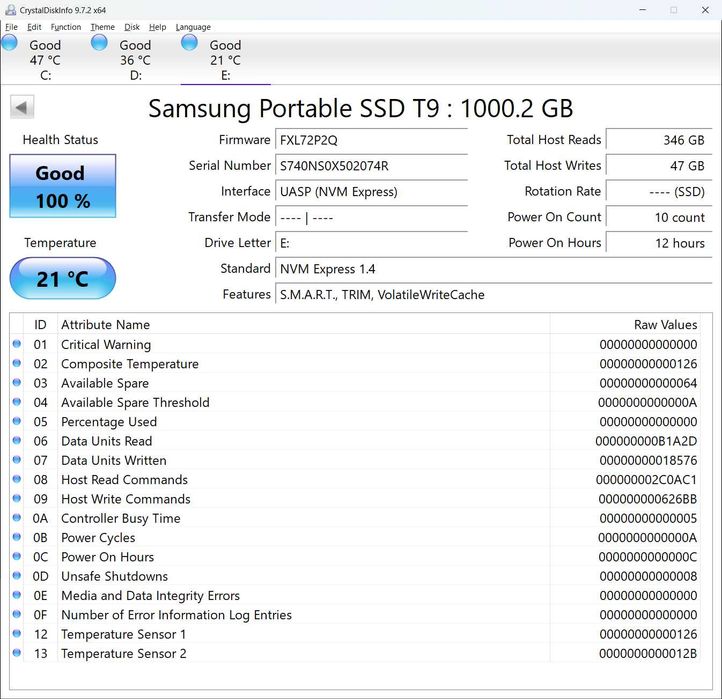This screenshot has width=722, height=699.
Task: Click status dot for Critical Warning
Action: (17, 344)
